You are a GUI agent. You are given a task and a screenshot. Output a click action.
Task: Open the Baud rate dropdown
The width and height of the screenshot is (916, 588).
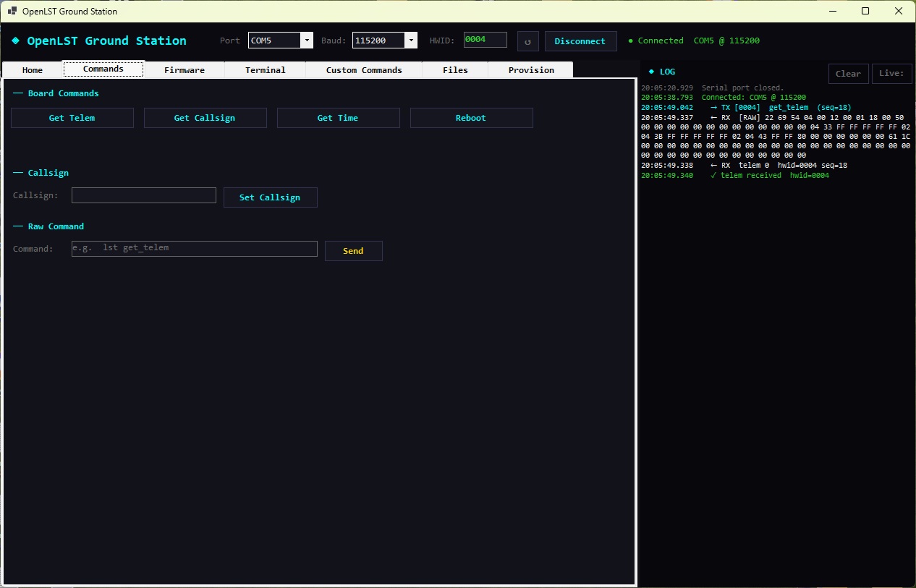[411, 40]
